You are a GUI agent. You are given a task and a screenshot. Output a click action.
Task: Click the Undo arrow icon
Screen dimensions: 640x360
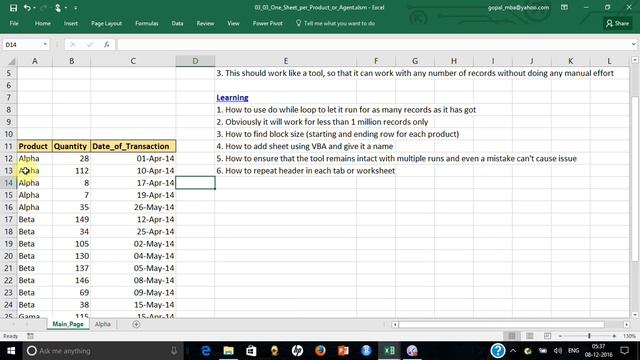27,7
